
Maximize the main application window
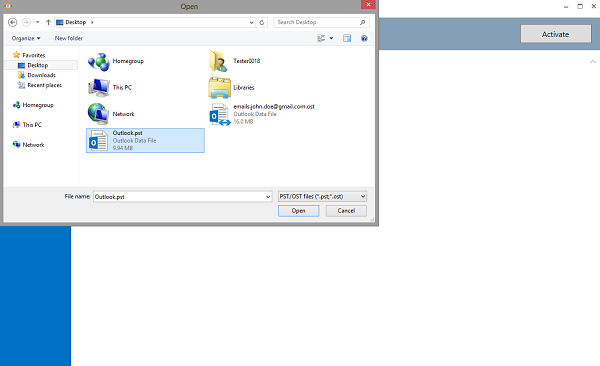click(580, 7)
